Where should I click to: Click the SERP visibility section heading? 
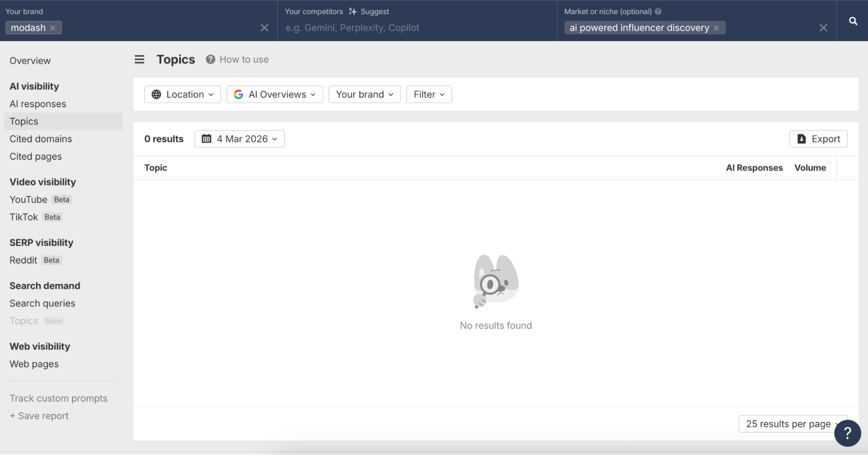coord(41,243)
